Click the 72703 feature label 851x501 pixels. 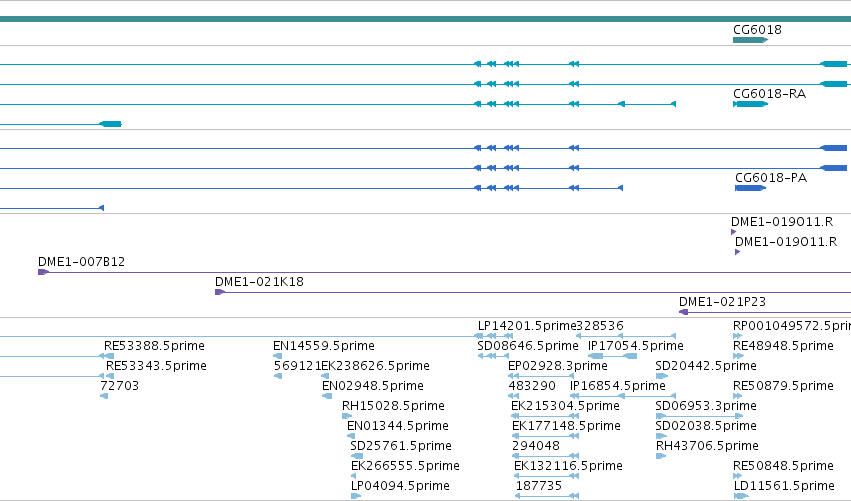[x=119, y=386]
